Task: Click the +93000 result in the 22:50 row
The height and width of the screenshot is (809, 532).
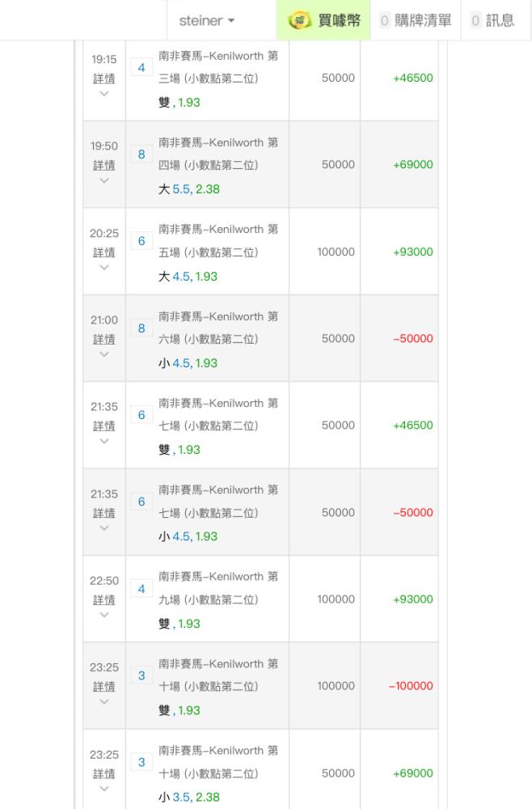Action: (413, 599)
